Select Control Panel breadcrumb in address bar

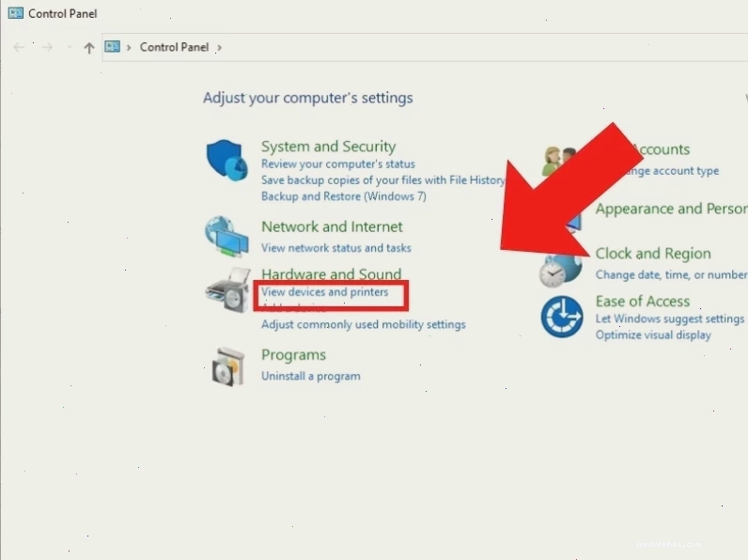(174, 47)
